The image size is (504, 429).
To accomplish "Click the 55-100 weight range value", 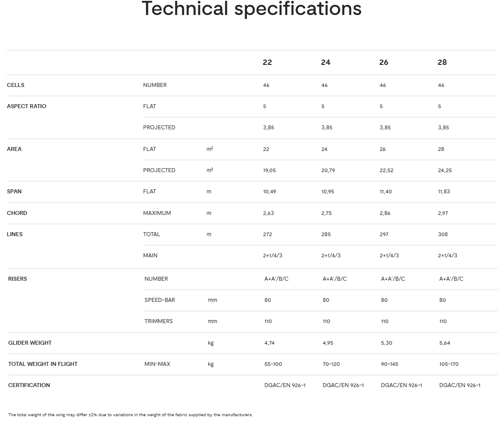I will 273,364.
